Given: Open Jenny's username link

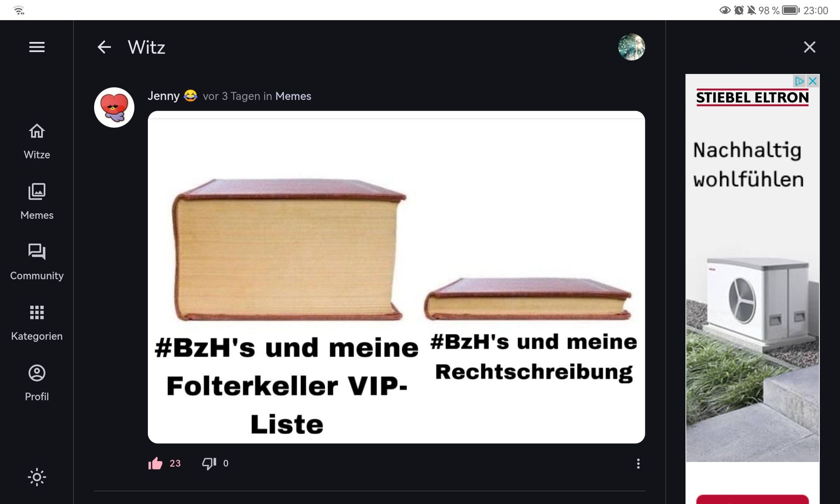Looking at the screenshot, I should [x=164, y=96].
